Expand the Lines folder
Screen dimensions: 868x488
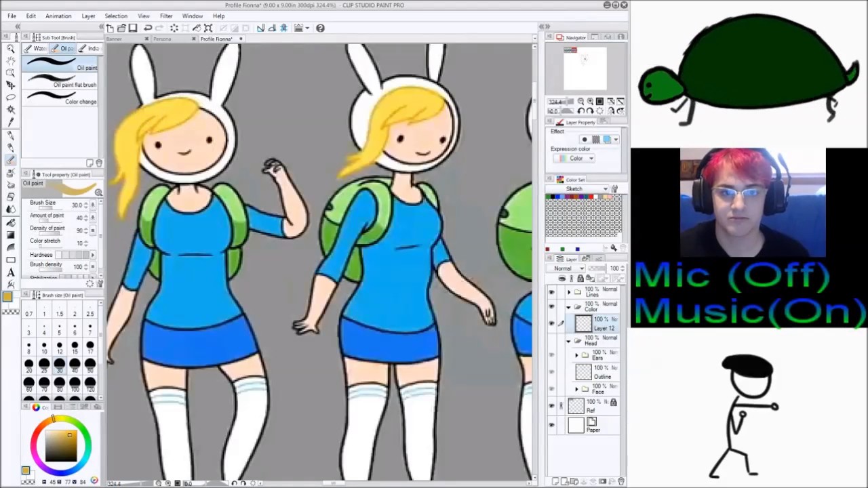pos(569,292)
